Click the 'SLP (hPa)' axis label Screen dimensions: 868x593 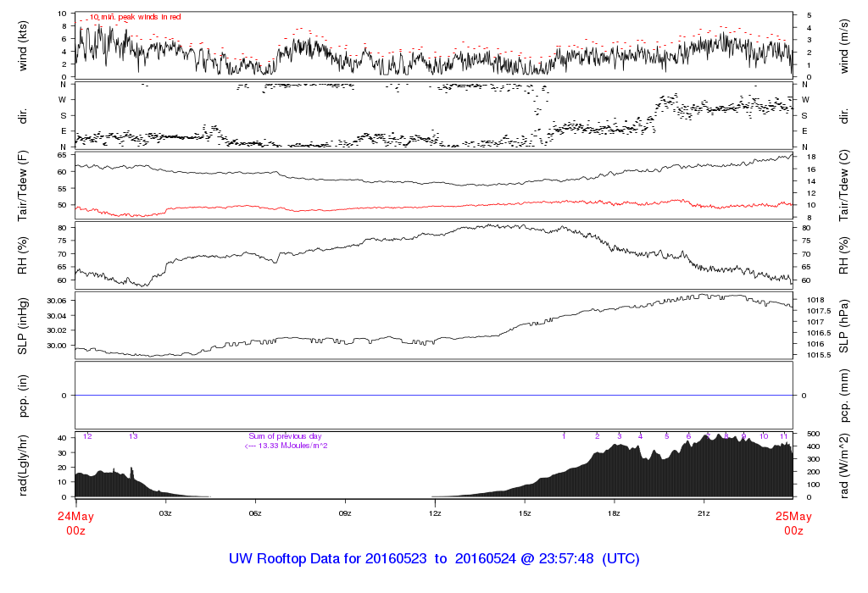843,326
